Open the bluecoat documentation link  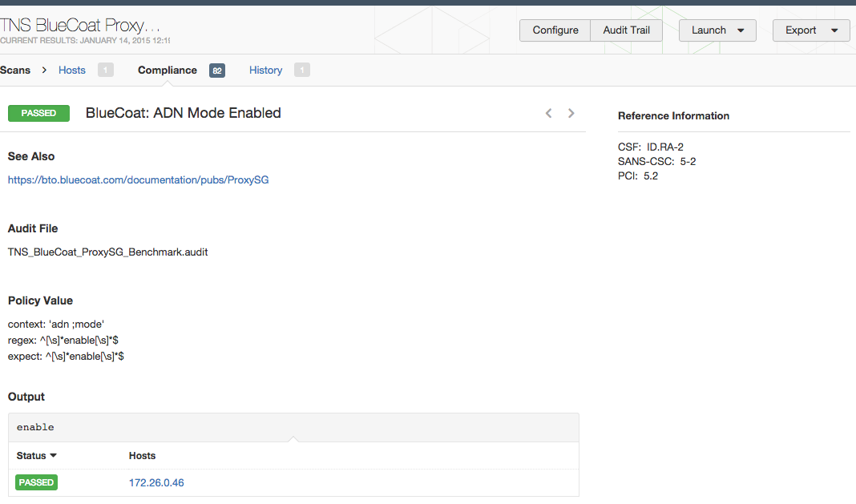[138, 179]
